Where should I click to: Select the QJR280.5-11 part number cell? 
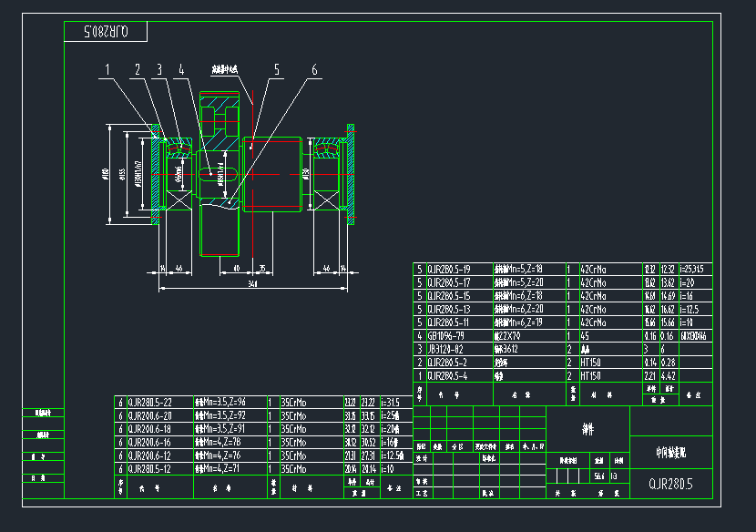459,322
